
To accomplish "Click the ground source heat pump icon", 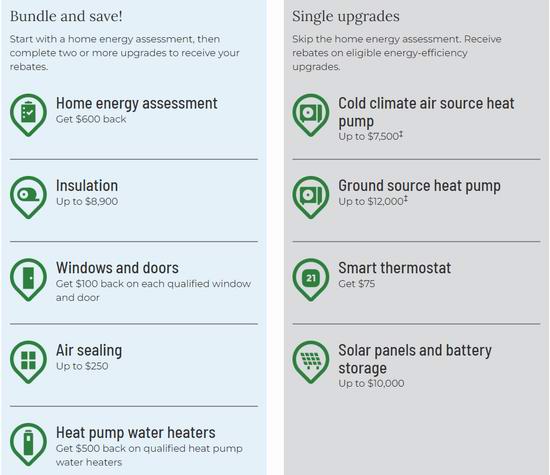I will 311,198.
